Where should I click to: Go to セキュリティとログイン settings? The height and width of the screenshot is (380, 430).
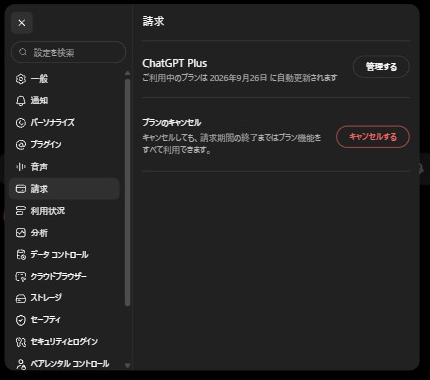tap(64, 342)
